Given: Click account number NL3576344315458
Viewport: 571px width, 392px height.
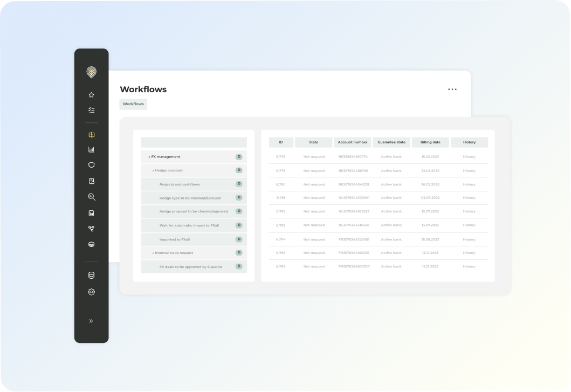Looking at the screenshot, I should pyautogui.click(x=354, y=225).
